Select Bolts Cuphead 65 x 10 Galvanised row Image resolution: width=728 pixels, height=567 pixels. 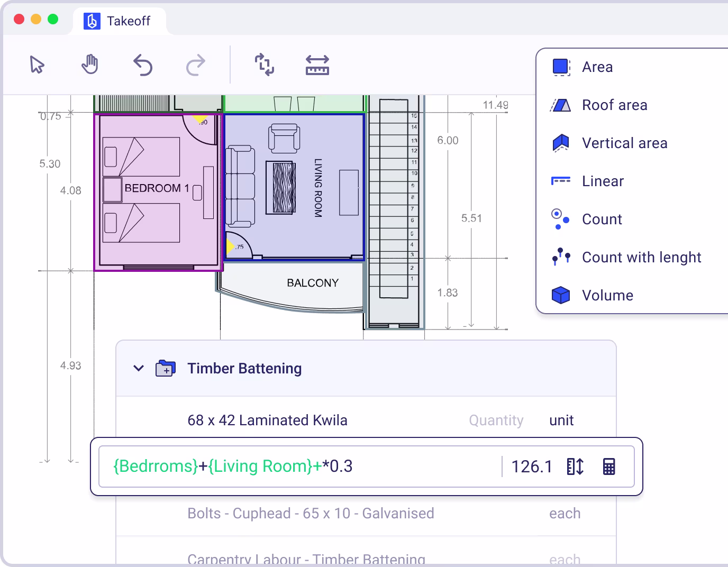(x=366, y=514)
